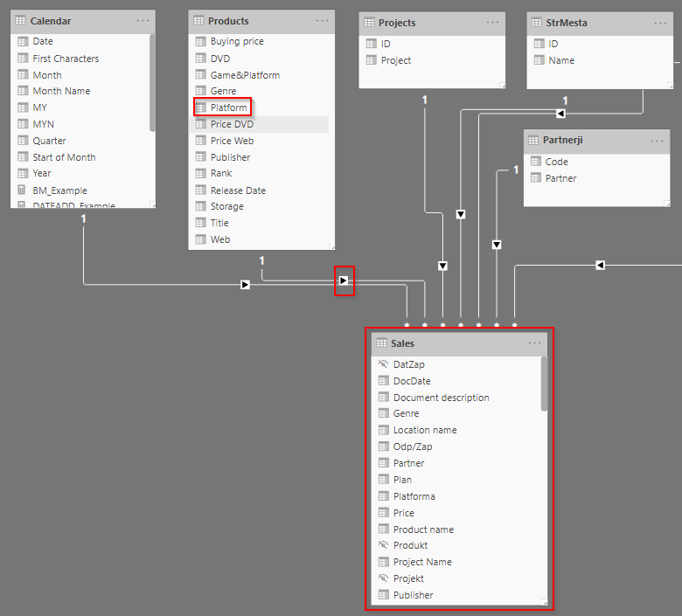Click the hidden-field icon next to DatZap
682x616 pixels.
(x=383, y=364)
